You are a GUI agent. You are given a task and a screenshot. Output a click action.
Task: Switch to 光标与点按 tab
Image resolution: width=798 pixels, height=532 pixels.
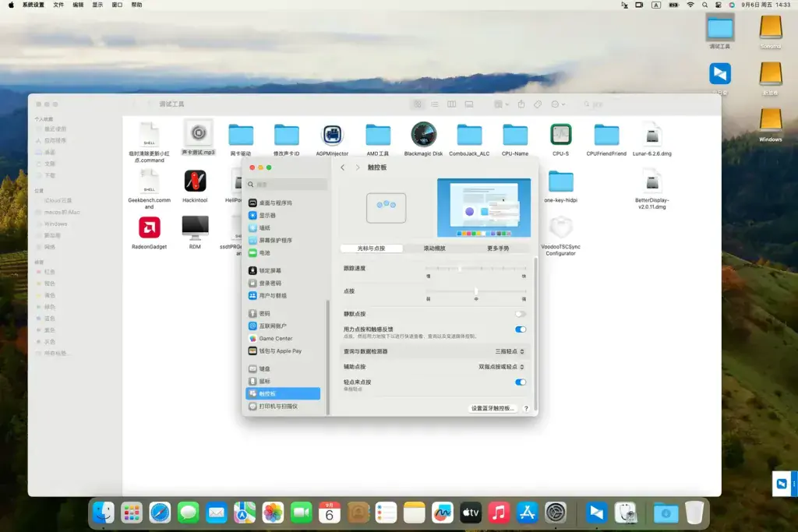coord(372,248)
